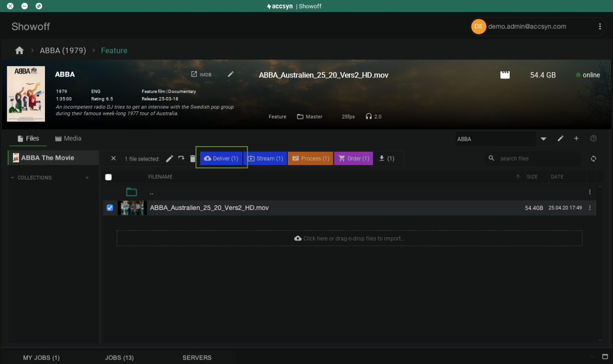Click the scroll-down chevron at file list bottom
This screenshot has height=364, width=613.
pos(600,340)
